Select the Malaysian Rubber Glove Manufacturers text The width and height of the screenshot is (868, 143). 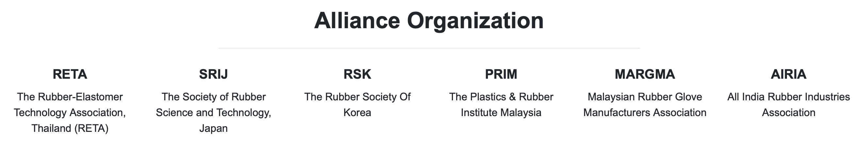point(644,97)
